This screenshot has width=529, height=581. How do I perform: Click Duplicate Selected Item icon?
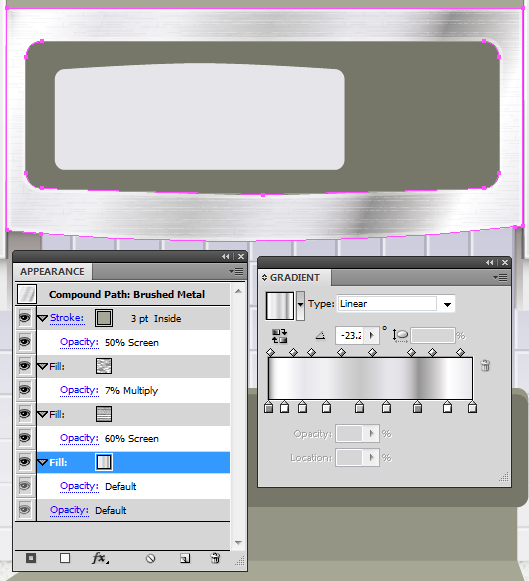point(185,558)
